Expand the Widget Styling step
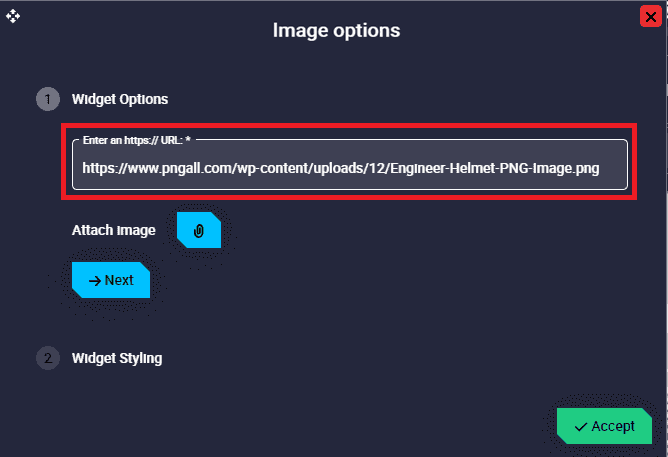668x457 pixels. click(x=117, y=358)
